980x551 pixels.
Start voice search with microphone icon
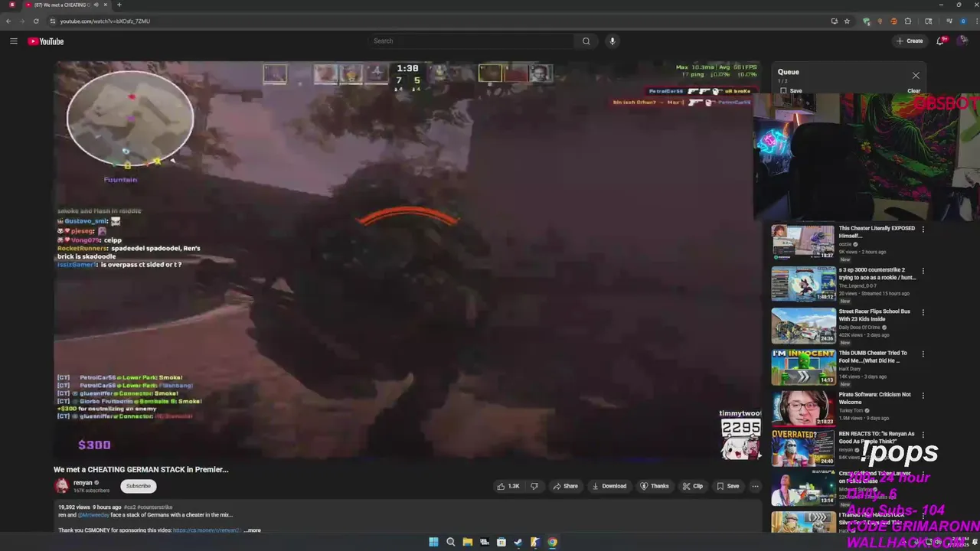[612, 41]
